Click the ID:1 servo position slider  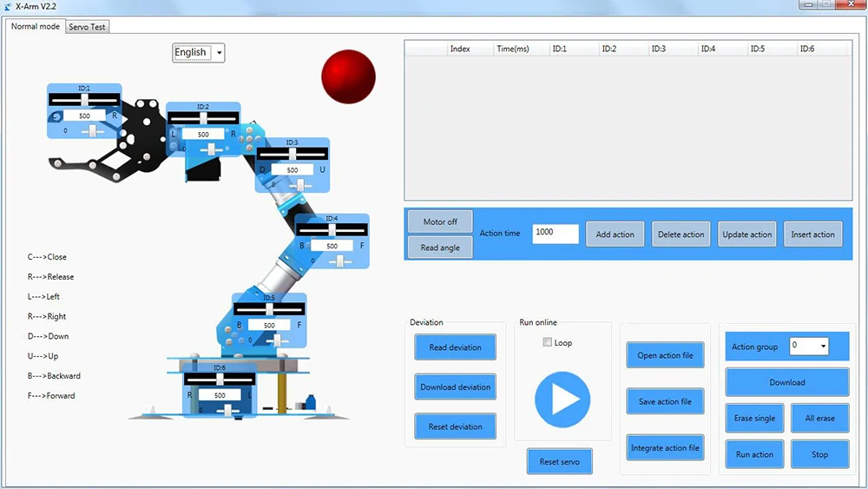(x=84, y=100)
